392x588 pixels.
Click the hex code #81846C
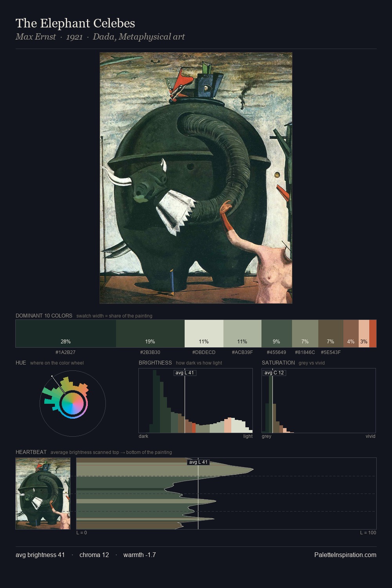point(305,352)
